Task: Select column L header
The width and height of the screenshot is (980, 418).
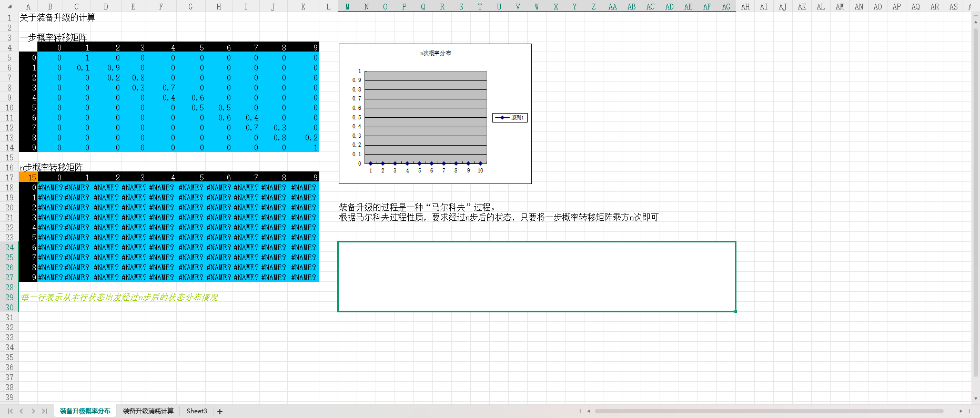Action: tap(328, 6)
